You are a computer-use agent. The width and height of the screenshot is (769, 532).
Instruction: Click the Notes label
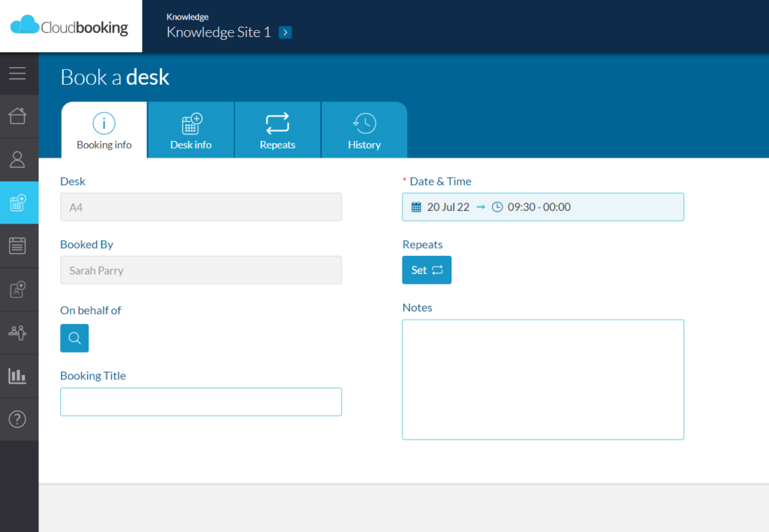(x=418, y=308)
